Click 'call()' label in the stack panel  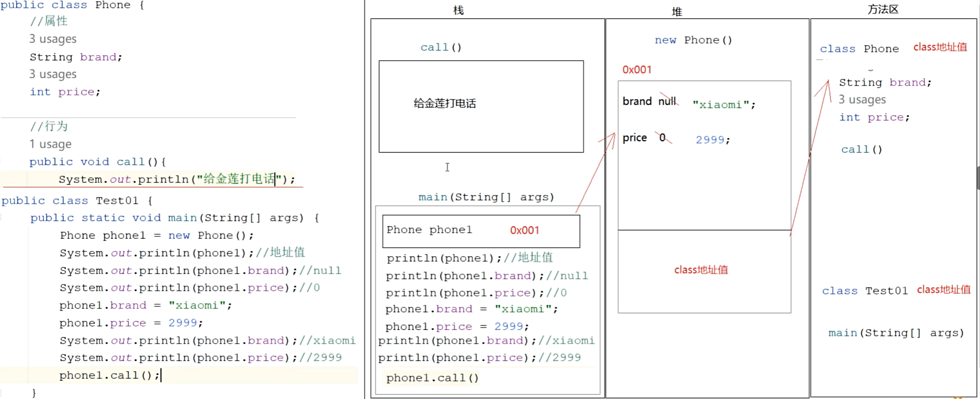tap(441, 47)
